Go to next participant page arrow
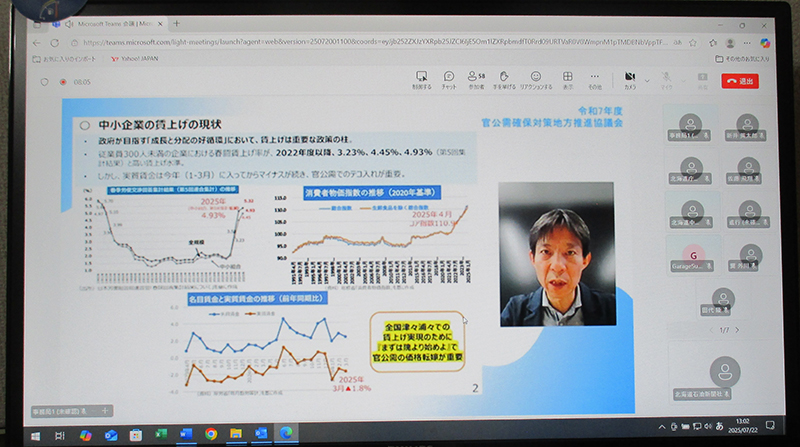Screen dimensions: 800x447 click(x=737, y=330)
